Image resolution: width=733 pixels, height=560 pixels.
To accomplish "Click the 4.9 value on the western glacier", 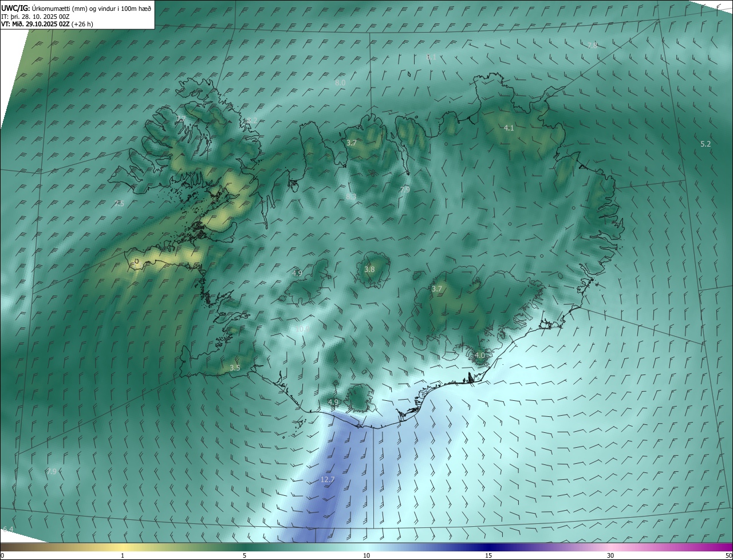I will [297, 273].
